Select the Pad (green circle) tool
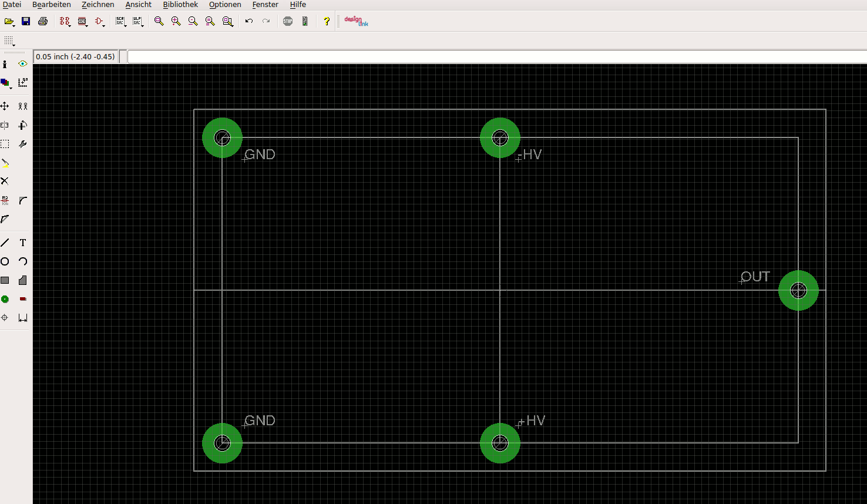The height and width of the screenshot is (504, 867). click(5, 299)
